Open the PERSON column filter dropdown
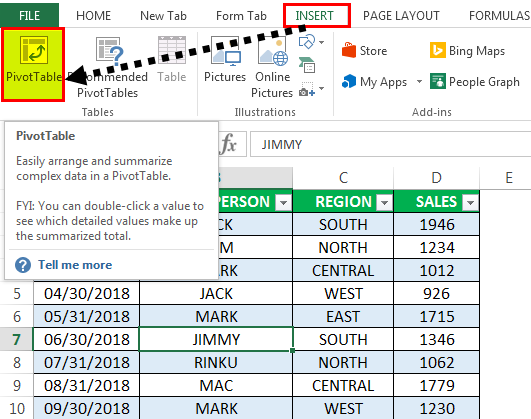This screenshot has width=531, height=419. [x=283, y=203]
